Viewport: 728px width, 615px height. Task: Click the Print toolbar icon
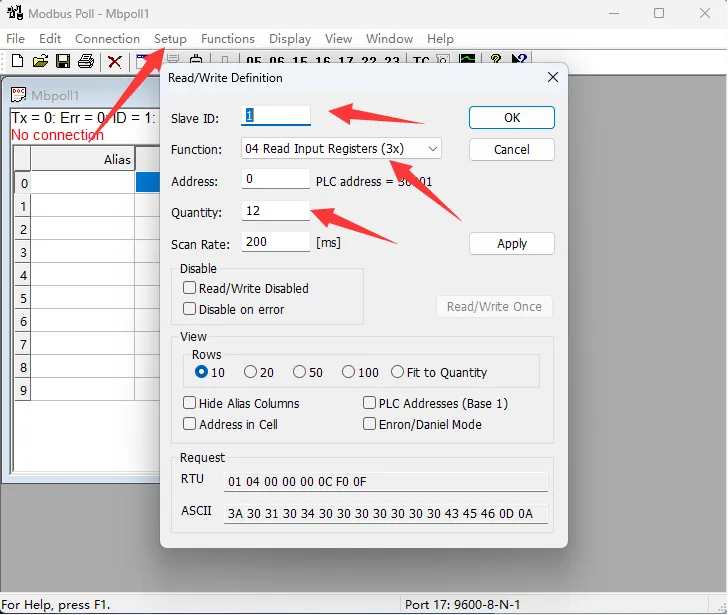point(86,61)
